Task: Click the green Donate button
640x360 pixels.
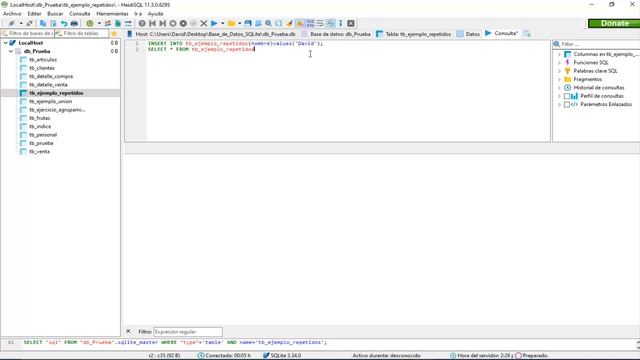Action: pos(614,24)
